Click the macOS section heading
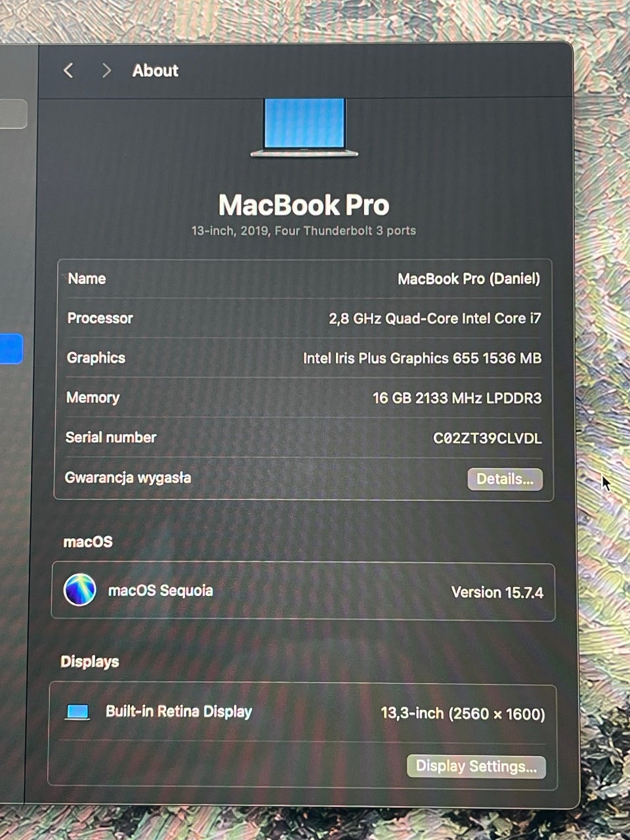Viewport: 630px width, 840px height. (88, 542)
